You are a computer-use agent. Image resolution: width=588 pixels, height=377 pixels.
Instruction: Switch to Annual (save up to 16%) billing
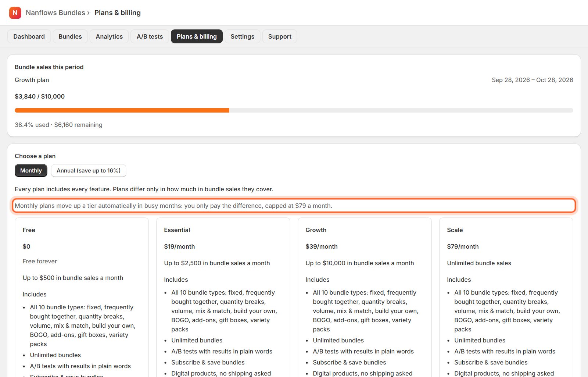click(89, 171)
